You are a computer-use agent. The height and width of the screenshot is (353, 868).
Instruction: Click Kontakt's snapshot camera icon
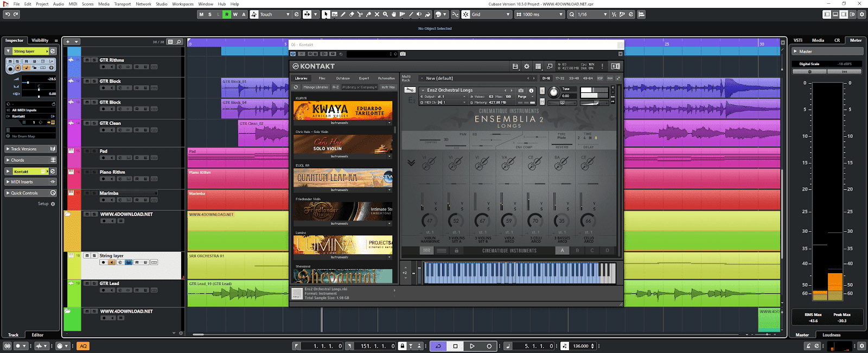click(521, 90)
